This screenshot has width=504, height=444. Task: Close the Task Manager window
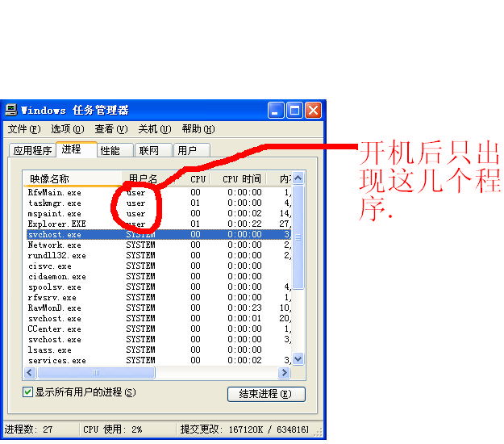[x=313, y=111]
